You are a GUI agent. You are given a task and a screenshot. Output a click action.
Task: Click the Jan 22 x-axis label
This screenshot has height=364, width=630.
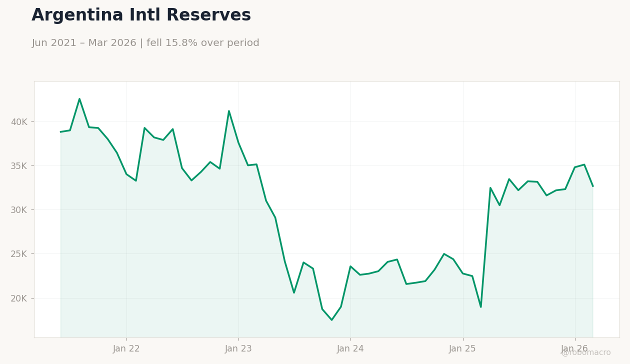[126, 349]
